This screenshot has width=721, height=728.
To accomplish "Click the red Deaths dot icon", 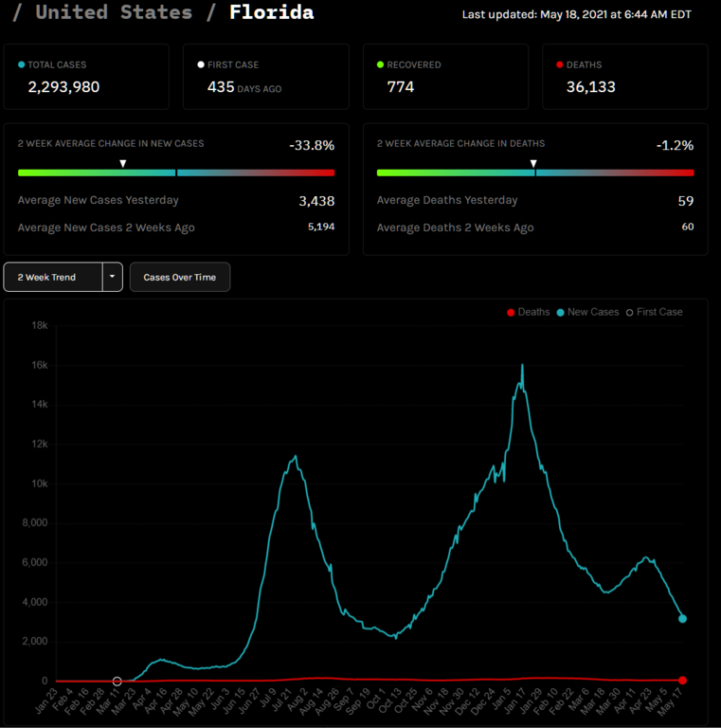I will [559, 64].
